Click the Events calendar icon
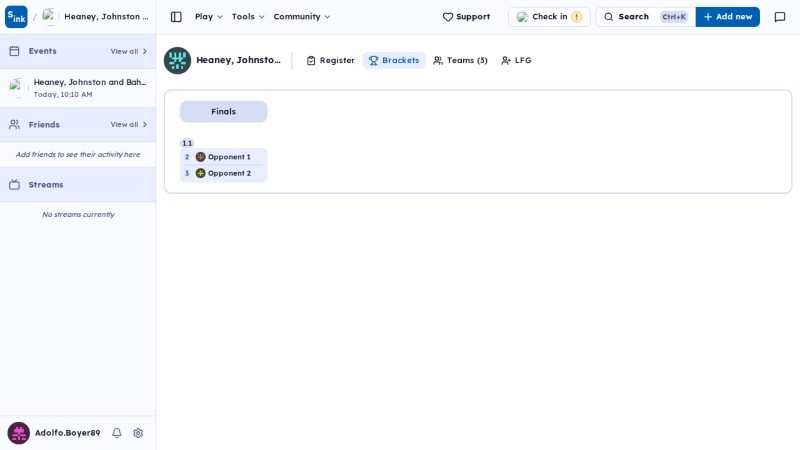 (14, 51)
